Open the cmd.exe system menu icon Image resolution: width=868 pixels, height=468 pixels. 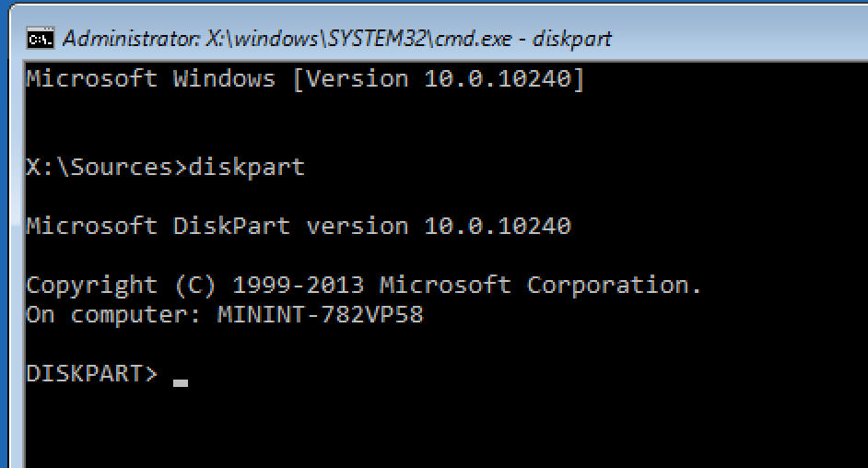[x=41, y=39]
